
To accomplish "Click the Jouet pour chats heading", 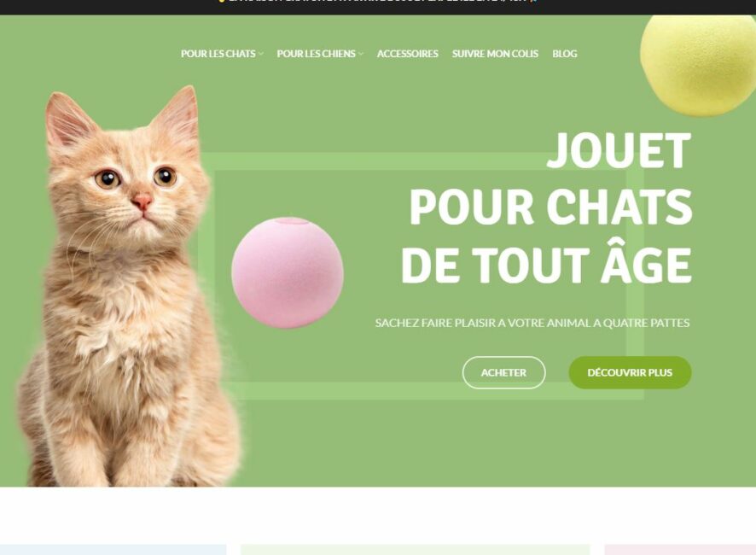I will tap(546, 207).
